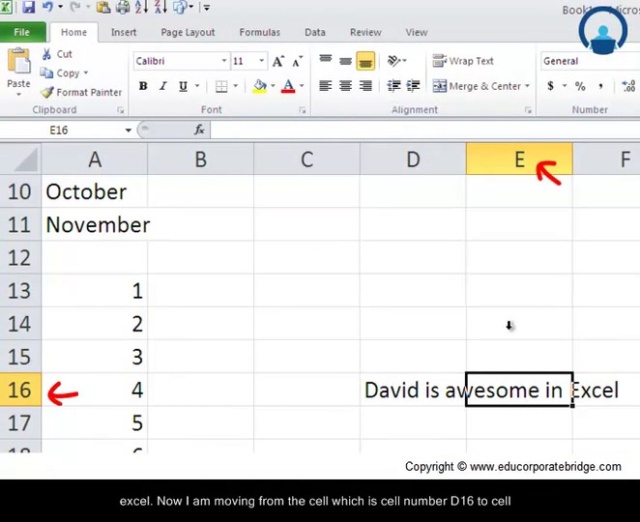
Task: Click Merge & Center button
Action: 477,86
